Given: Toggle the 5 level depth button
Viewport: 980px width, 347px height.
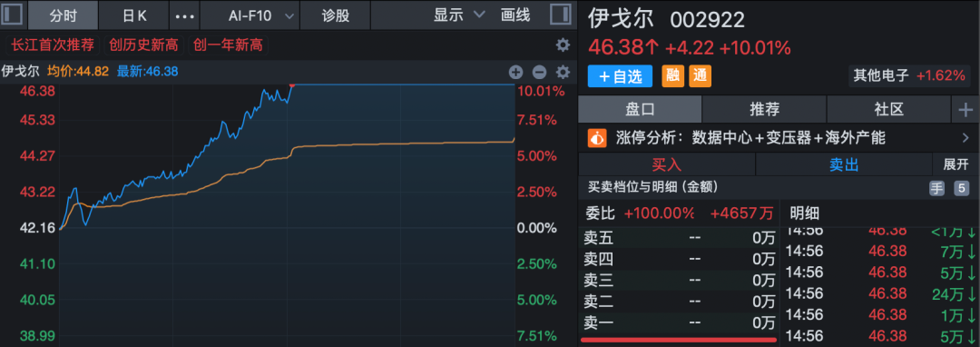Looking at the screenshot, I should 961,187.
